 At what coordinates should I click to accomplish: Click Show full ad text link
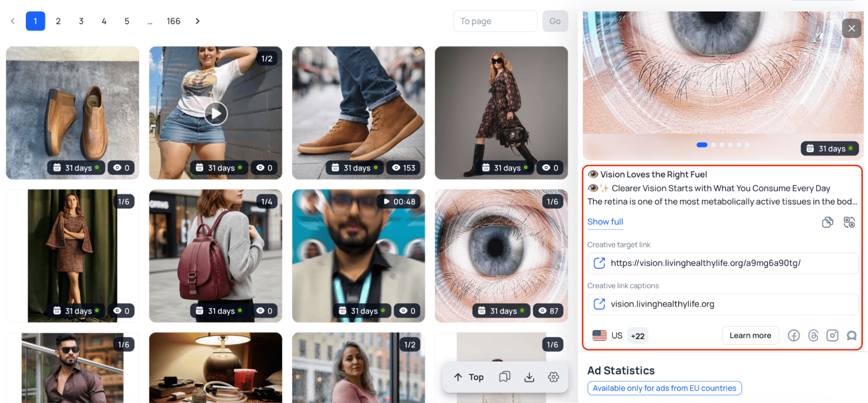point(605,222)
